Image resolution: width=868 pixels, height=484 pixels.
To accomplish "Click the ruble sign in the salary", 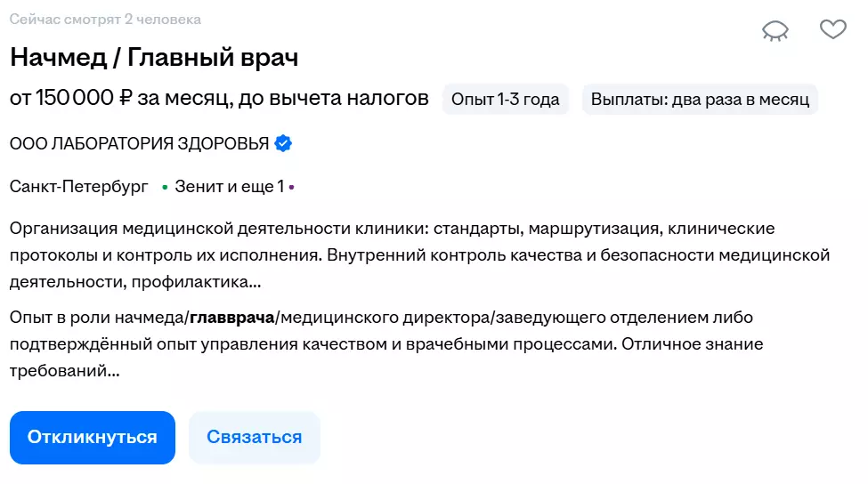I will click(126, 98).
